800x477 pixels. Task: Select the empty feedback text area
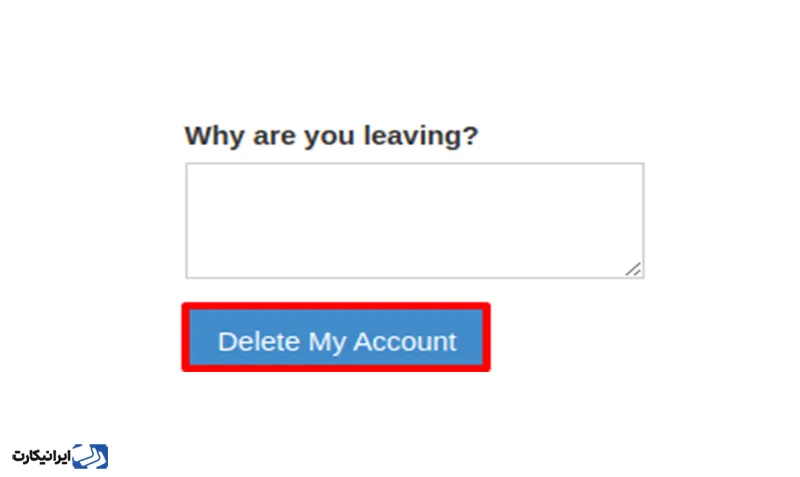pos(414,220)
